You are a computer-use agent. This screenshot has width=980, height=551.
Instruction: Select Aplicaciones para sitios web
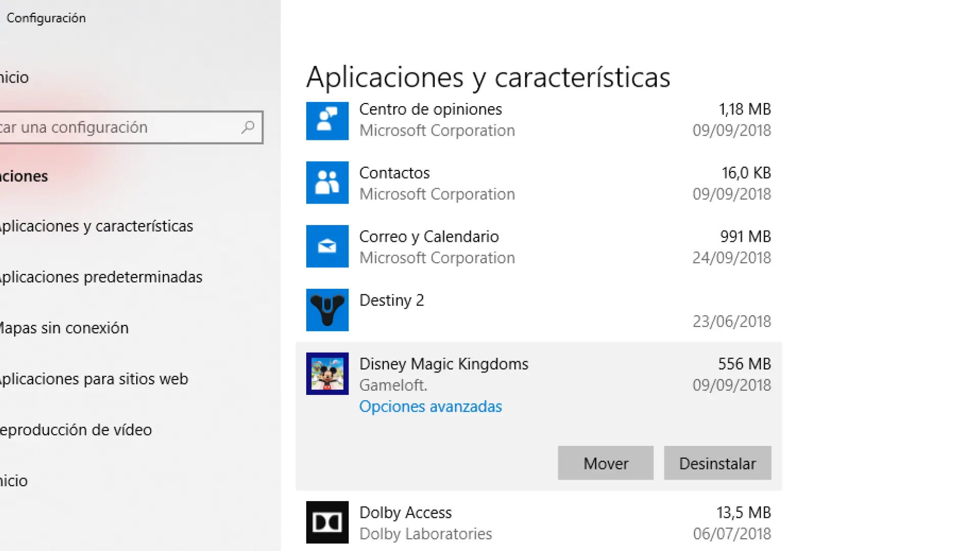click(93, 379)
